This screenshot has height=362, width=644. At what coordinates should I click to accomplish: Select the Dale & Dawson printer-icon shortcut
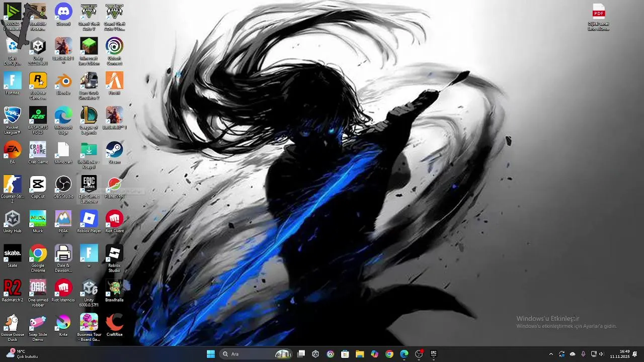point(63,258)
